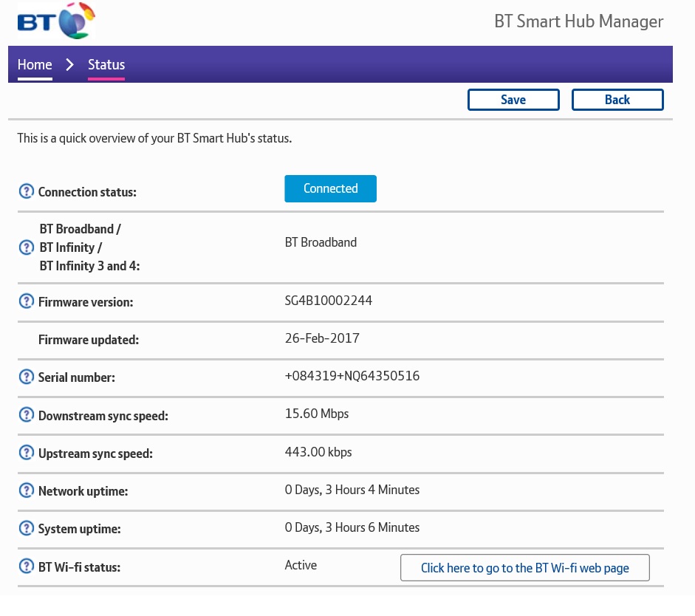Click the serial number value text
The height and width of the screenshot is (616, 695).
(x=352, y=376)
